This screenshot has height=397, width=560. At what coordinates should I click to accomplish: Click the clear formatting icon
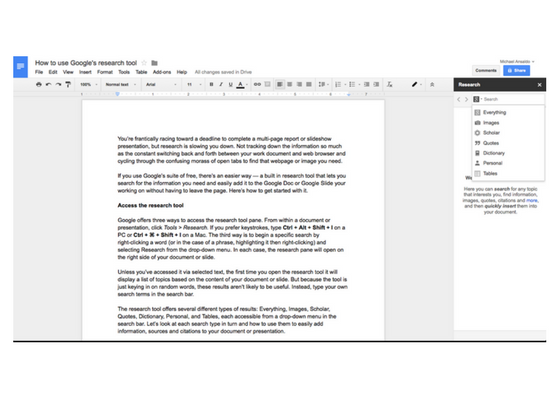tap(390, 84)
